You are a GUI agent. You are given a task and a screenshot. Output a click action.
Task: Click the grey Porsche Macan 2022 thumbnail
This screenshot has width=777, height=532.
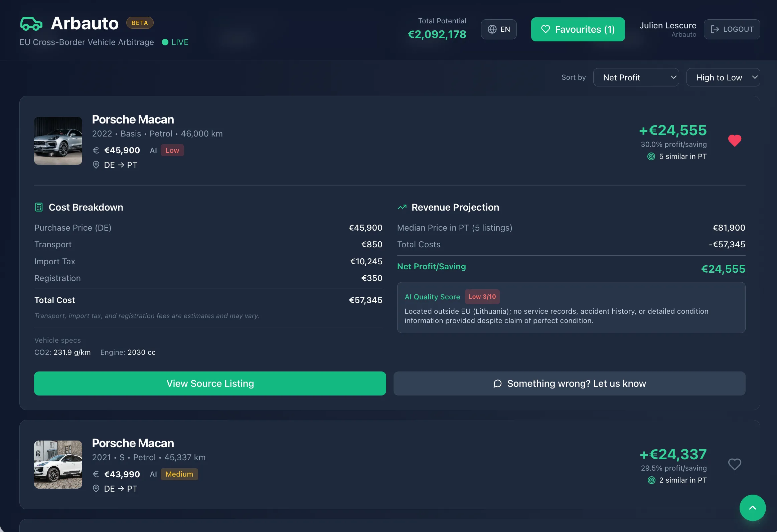pyautogui.click(x=58, y=141)
